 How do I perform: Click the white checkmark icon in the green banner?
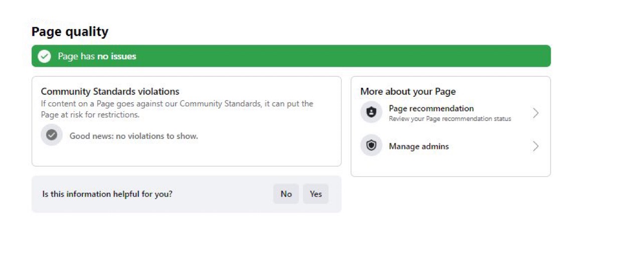(45, 56)
